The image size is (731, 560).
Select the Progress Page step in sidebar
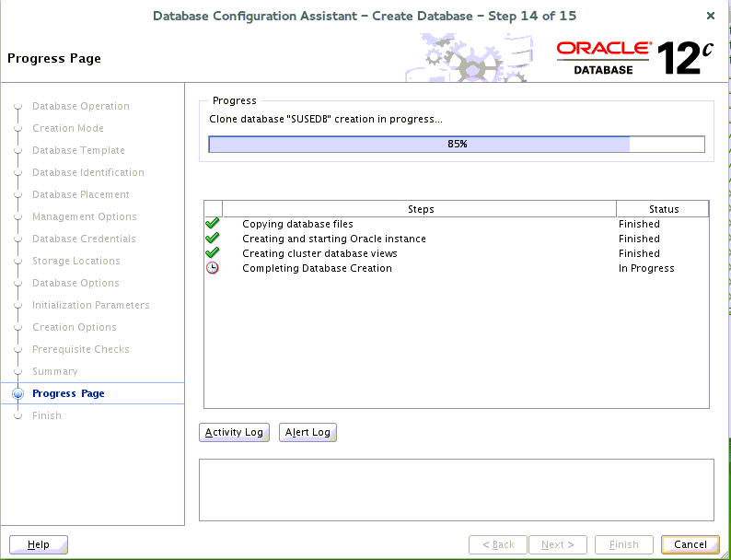(68, 393)
